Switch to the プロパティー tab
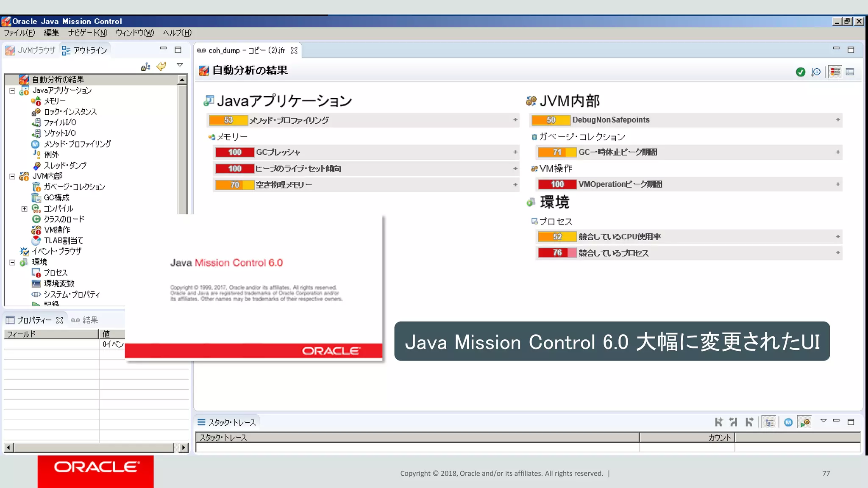Viewport: 868px width, 488px height. click(34, 320)
